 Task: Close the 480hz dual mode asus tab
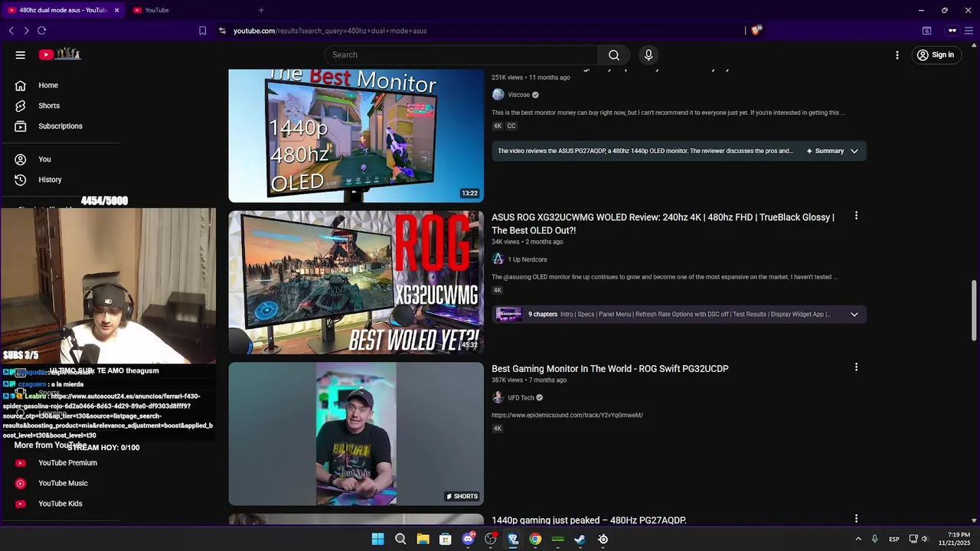(116, 10)
